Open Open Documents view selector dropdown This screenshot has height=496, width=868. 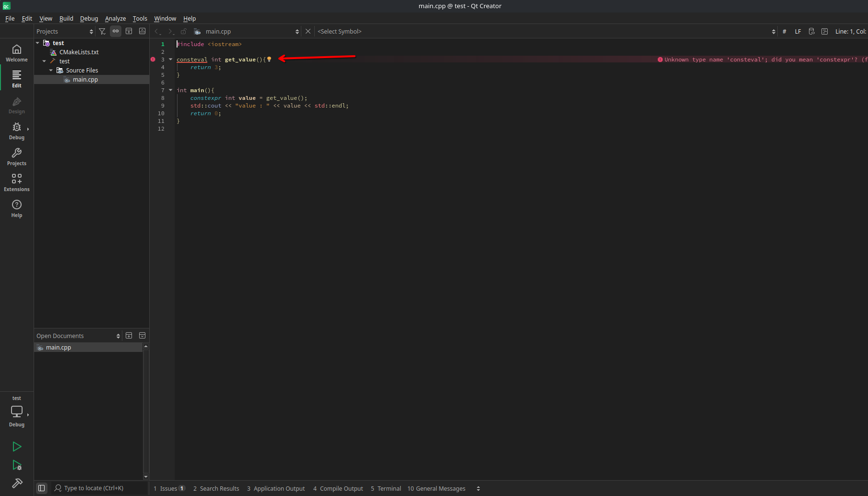[78, 336]
